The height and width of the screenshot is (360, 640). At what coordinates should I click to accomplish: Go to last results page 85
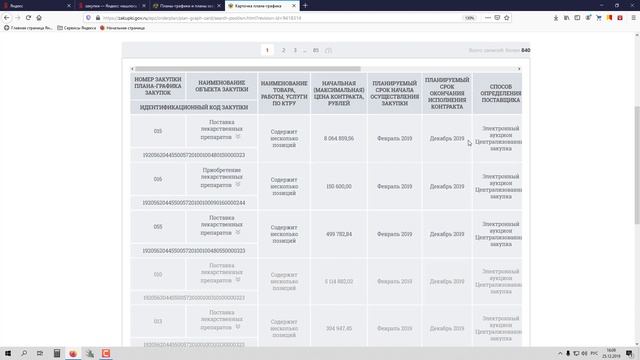316,50
